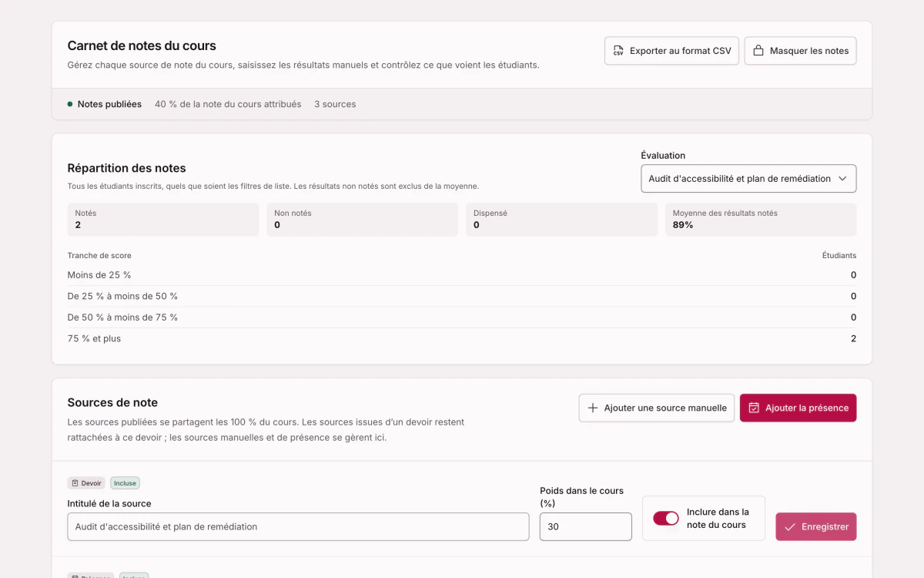Image resolution: width=924 pixels, height=578 pixels.
Task: Save the source with Enregistrer
Action: point(815,527)
